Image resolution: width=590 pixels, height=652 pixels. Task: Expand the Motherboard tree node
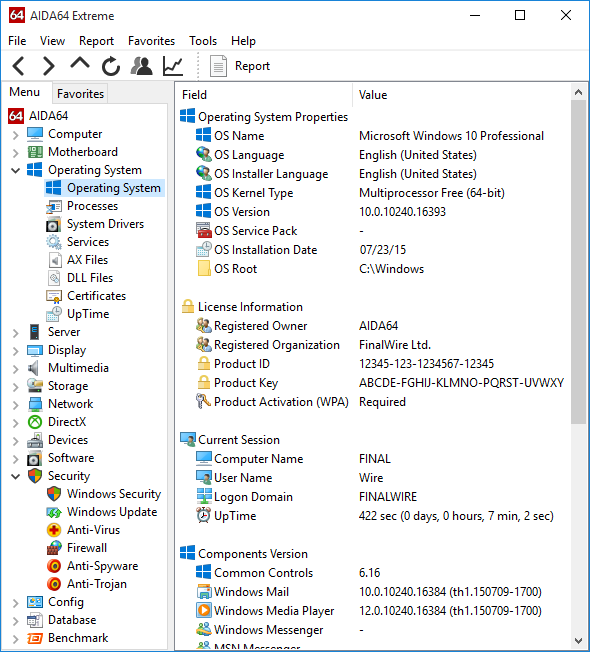(15, 153)
